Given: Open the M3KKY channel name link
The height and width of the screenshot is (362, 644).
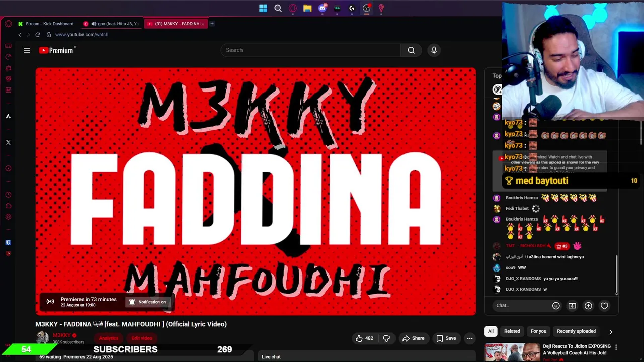Looking at the screenshot, I should (x=62, y=335).
